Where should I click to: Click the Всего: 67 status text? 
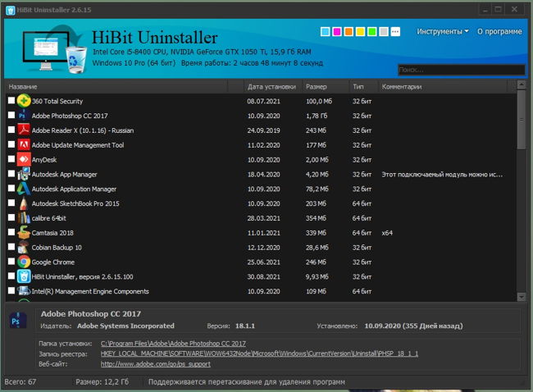click(20, 382)
